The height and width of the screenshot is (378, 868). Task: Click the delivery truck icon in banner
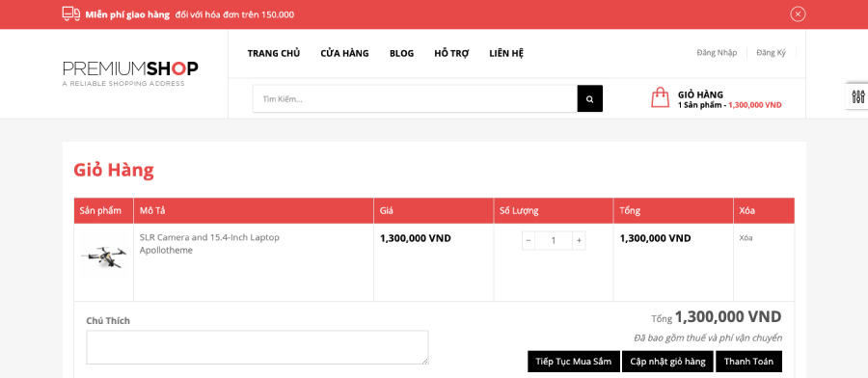70,14
